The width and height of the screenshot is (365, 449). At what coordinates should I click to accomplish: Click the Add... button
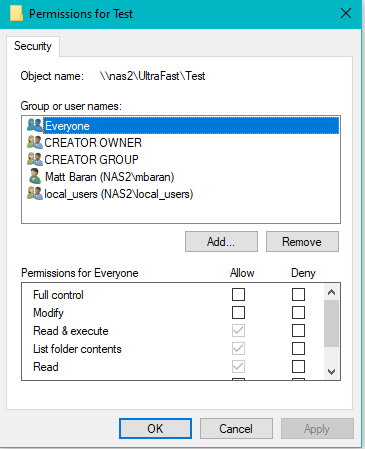click(221, 242)
